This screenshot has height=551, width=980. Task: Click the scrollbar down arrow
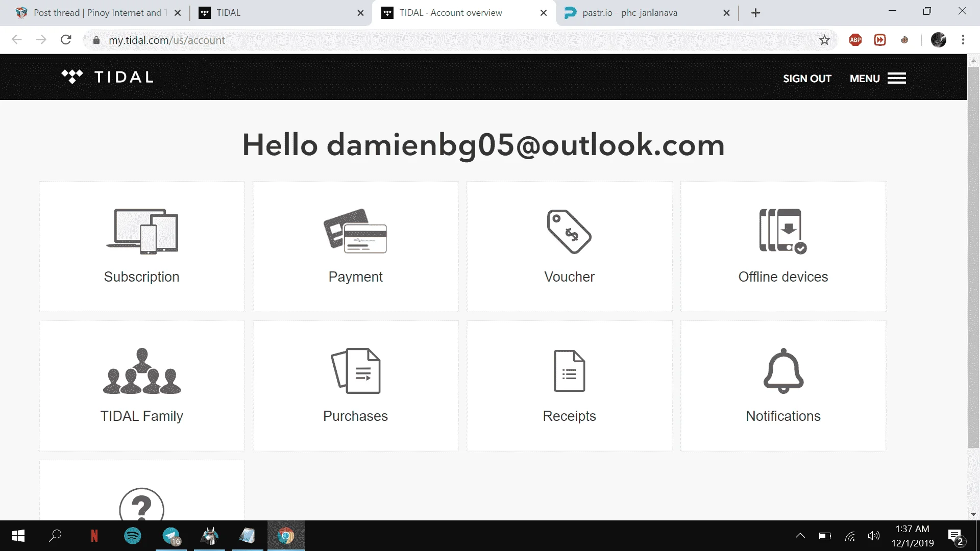pyautogui.click(x=973, y=514)
